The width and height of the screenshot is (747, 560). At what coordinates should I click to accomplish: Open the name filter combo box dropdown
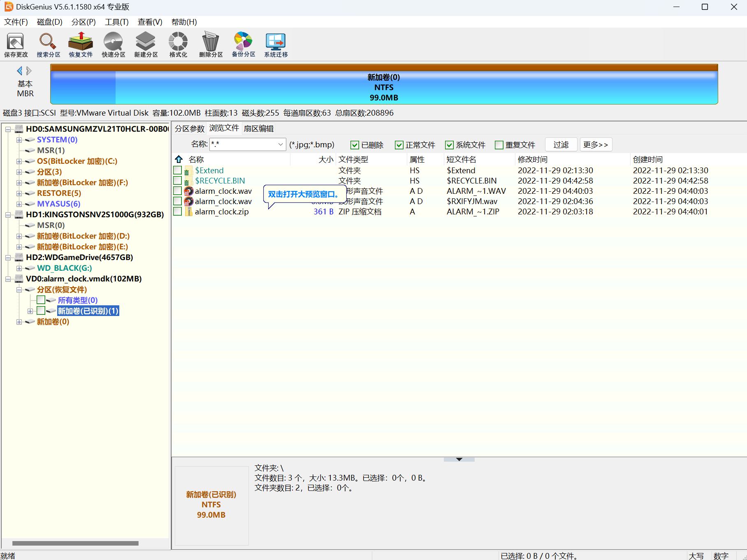pyautogui.click(x=281, y=144)
